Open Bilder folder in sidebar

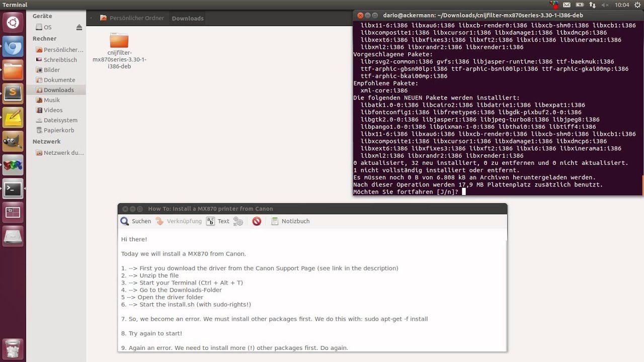[47, 70]
